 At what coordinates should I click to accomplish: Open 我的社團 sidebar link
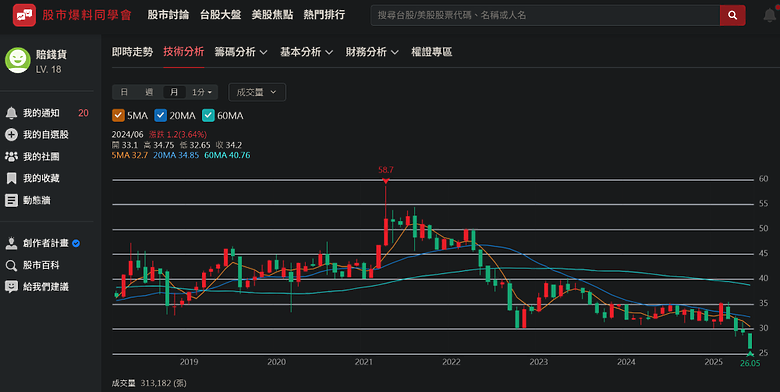[41, 156]
